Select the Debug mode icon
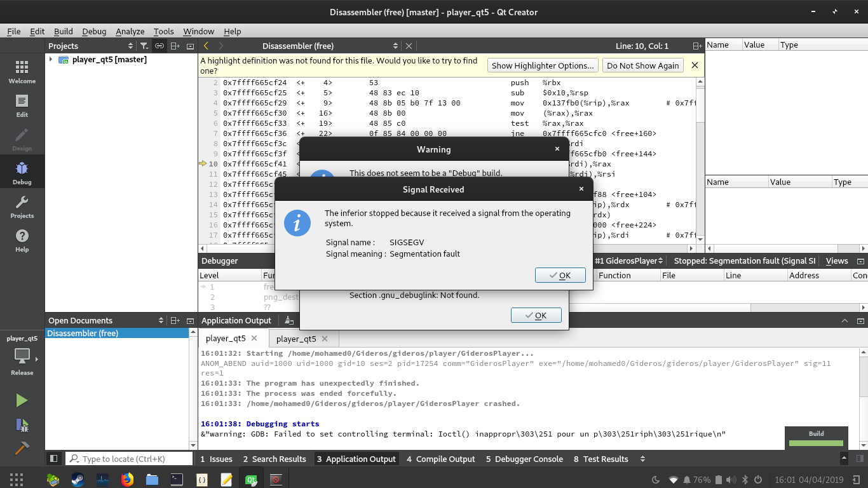This screenshot has height=488, width=868. tap(22, 172)
